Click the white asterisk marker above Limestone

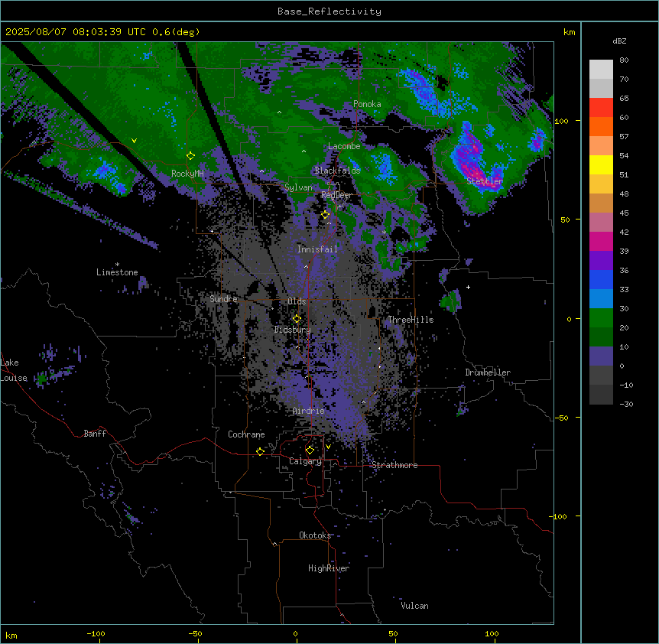[117, 265]
